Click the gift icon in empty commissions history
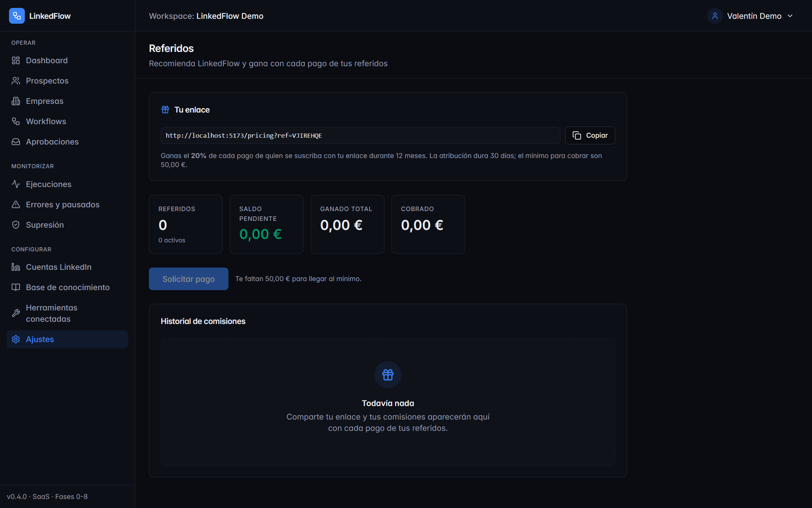 click(388, 375)
